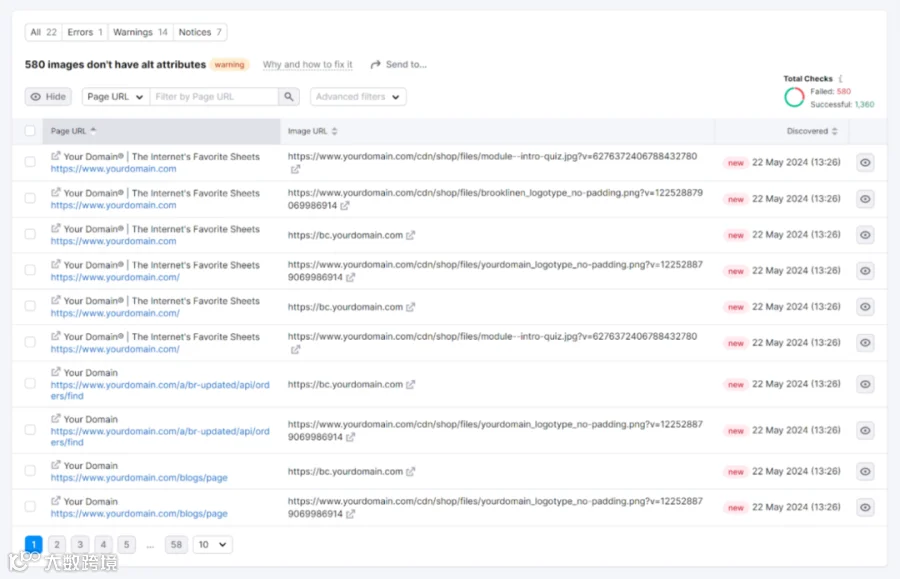Jump to last page 58

click(x=176, y=545)
